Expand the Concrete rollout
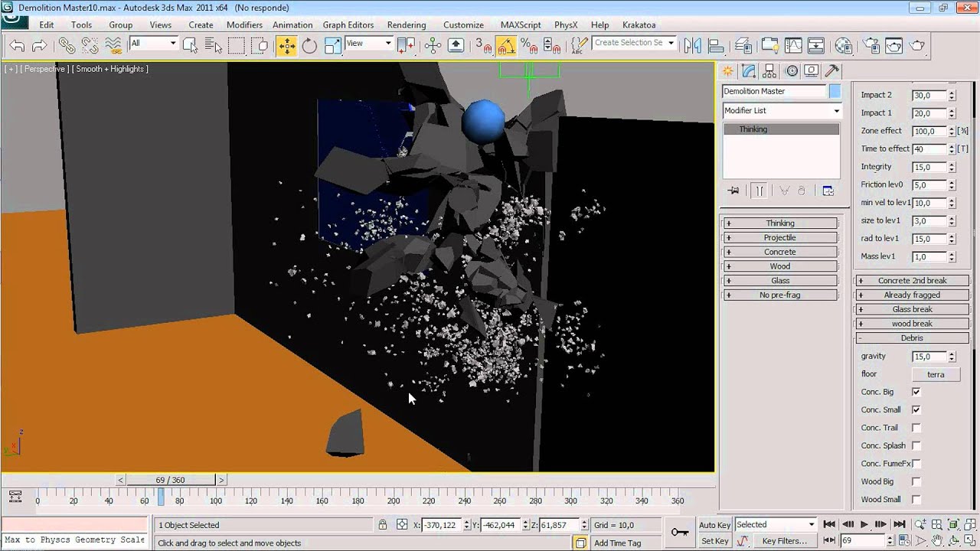This screenshot has width=980, height=551. tap(780, 252)
